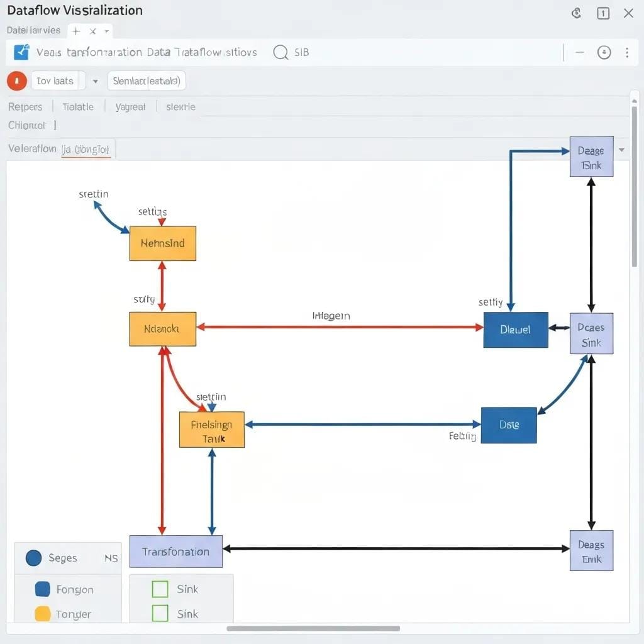Click the Tov bats button
Screen dimensions: 644x644
pyautogui.click(x=55, y=81)
